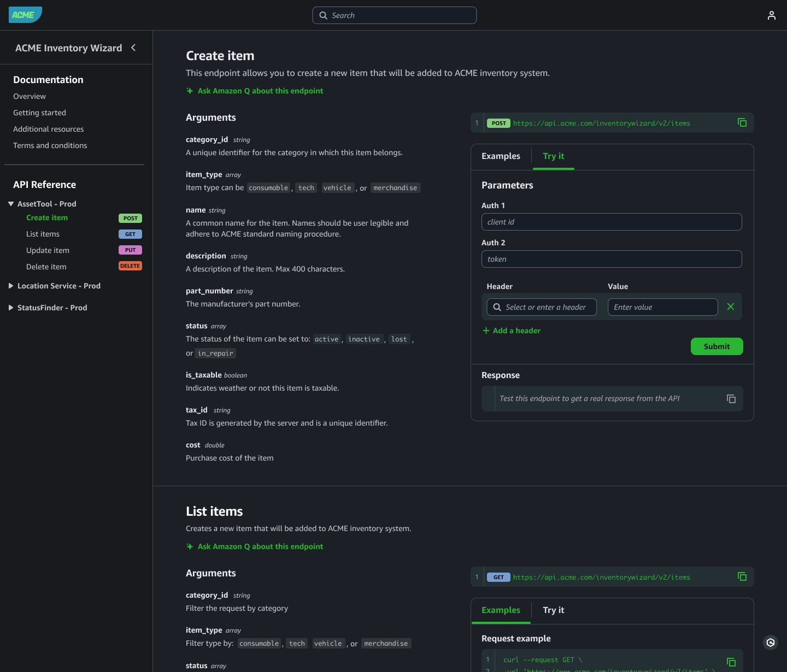Click the magnifier in Select or enter a header

[497, 307]
